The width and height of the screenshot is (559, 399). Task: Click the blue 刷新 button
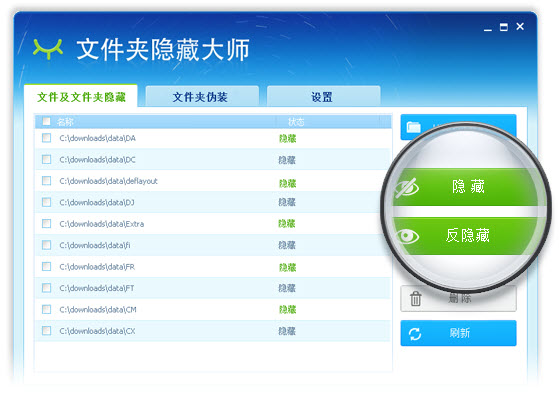coord(458,333)
